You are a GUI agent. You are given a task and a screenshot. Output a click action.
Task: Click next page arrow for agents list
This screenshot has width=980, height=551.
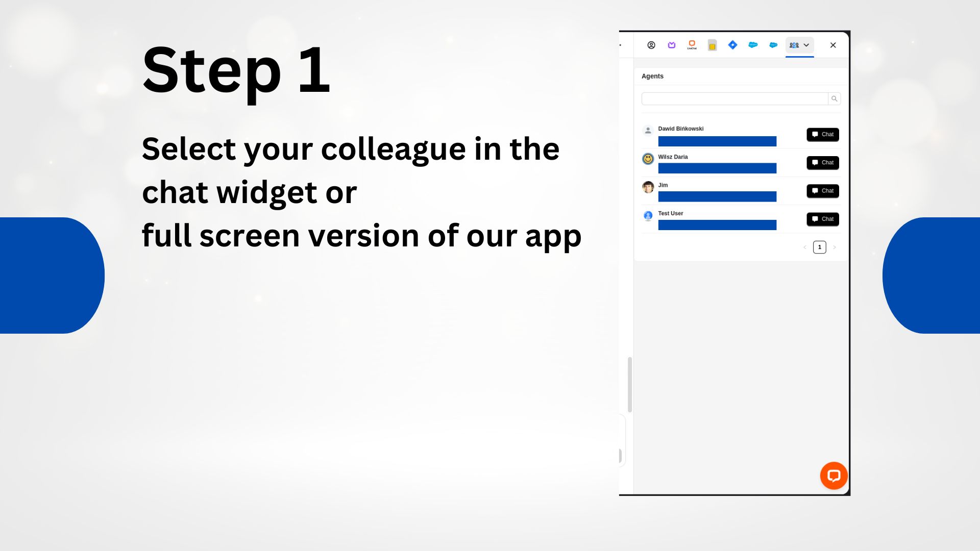coord(835,247)
